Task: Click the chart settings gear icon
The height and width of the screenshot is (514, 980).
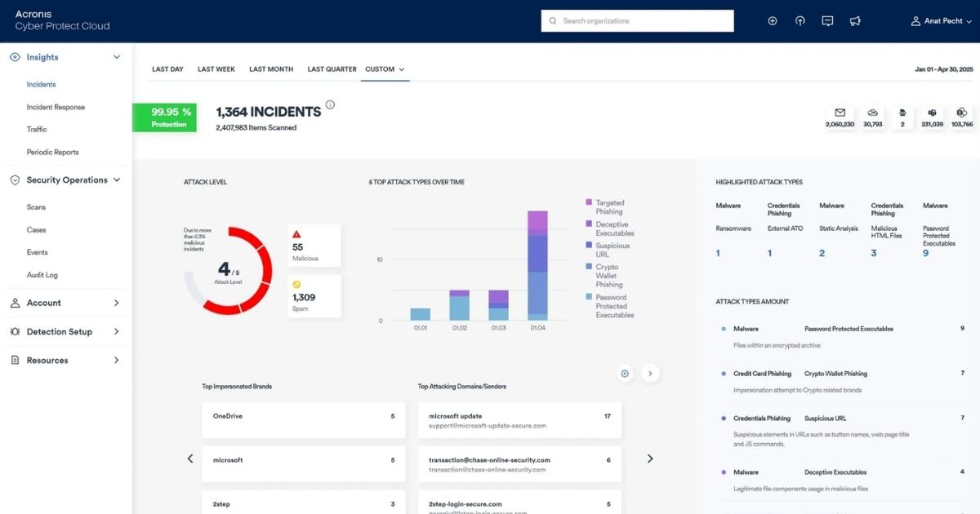Action: point(625,373)
